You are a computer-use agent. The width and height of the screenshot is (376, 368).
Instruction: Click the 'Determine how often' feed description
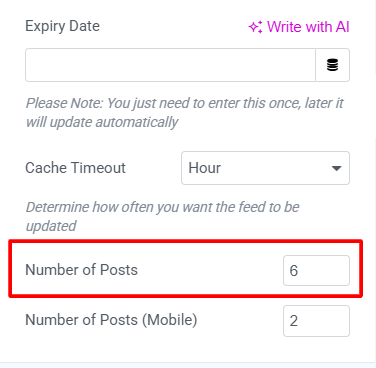162,216
